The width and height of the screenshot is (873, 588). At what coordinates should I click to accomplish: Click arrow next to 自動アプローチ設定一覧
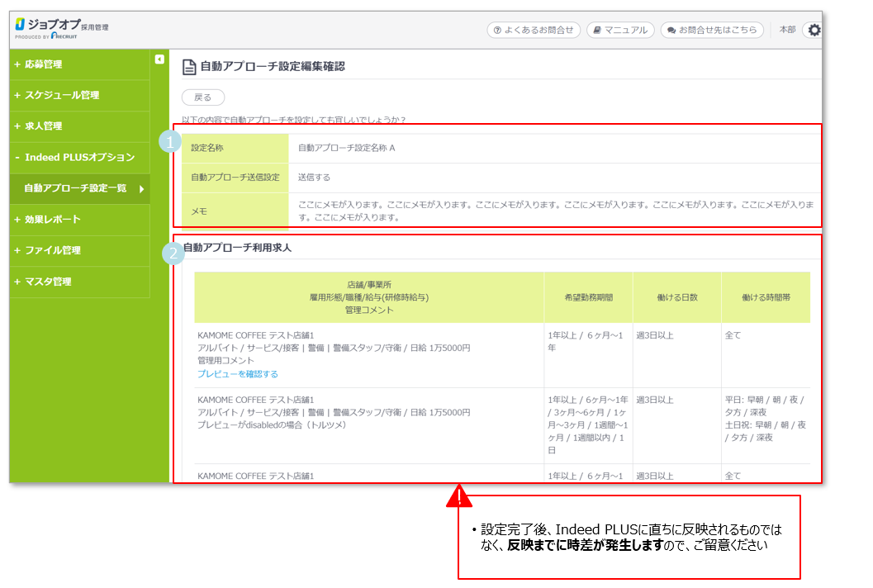141,189
